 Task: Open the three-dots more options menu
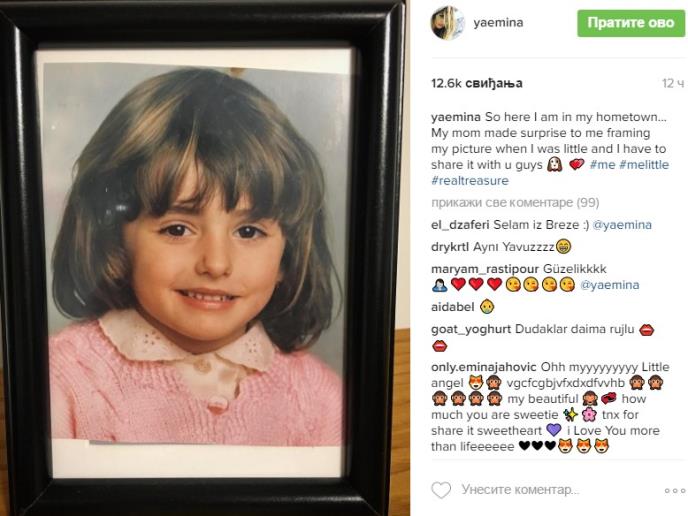point(674,490)
